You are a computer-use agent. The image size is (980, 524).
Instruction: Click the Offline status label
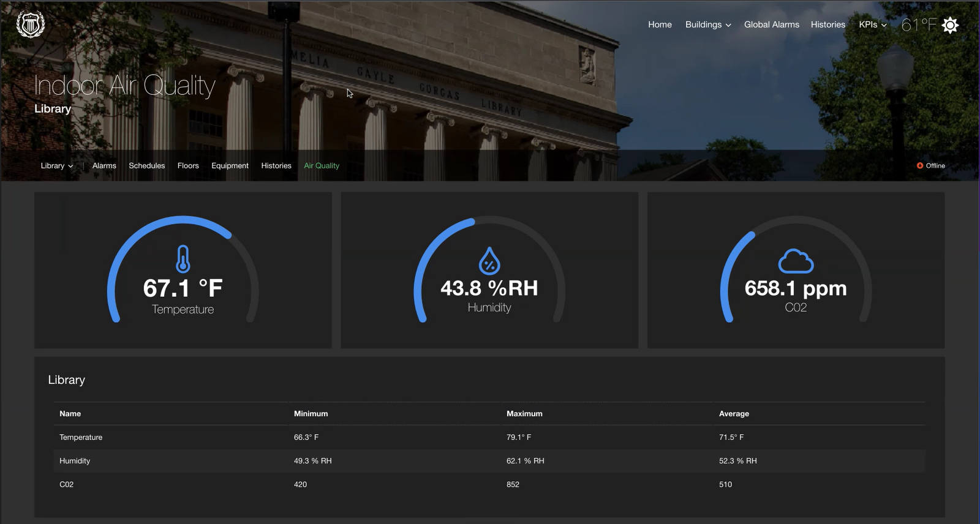935,166
